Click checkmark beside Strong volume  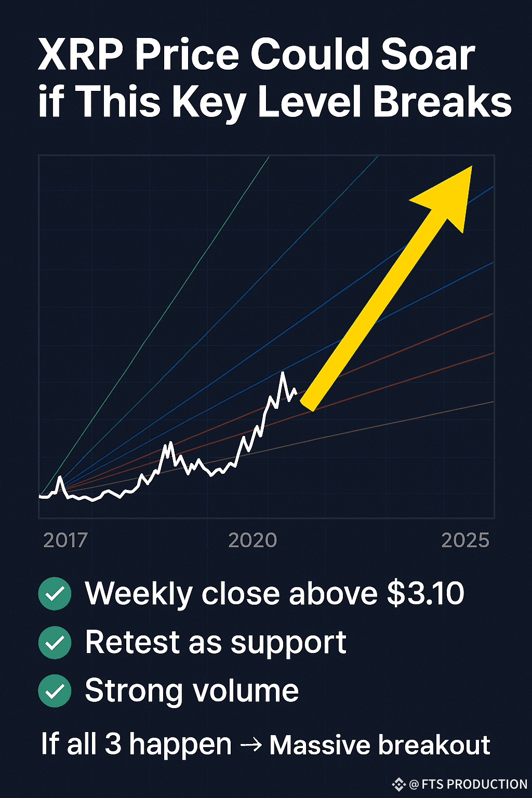click(55, 691)
